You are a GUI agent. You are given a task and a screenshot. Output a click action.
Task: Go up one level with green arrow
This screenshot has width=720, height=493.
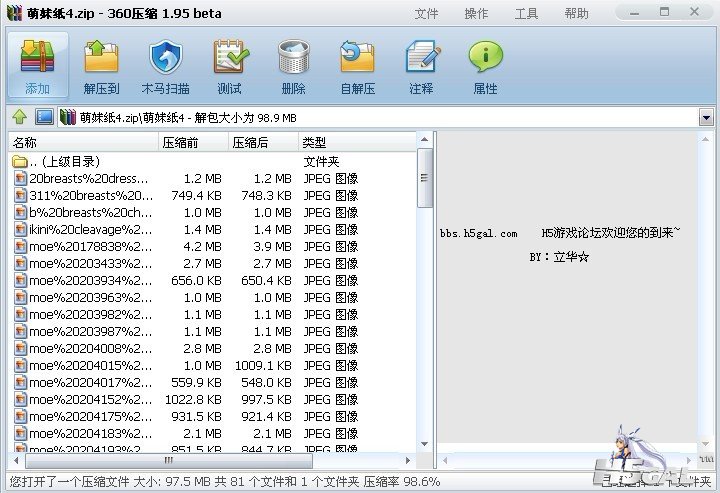pyautogui.click(x=20, y=117)
